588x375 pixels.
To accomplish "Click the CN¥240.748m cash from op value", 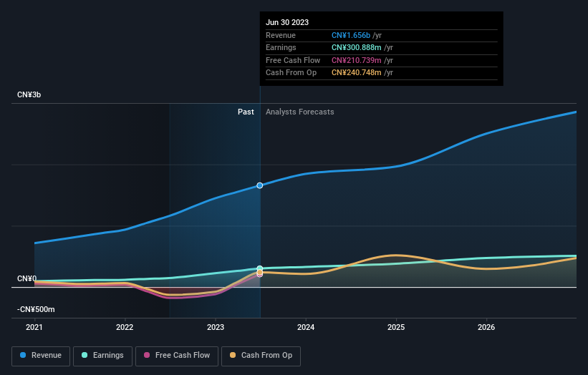I will tap(356, 73).
